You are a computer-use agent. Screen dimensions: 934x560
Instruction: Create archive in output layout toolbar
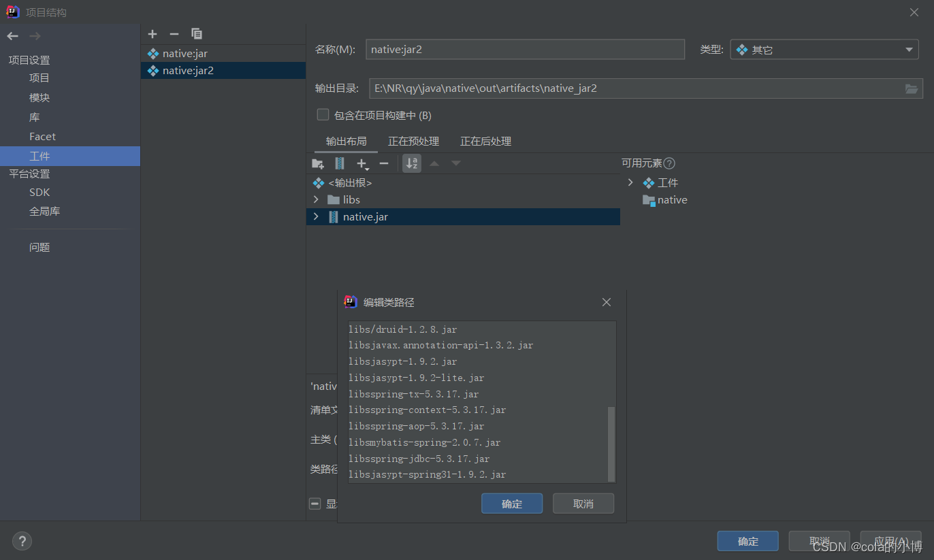(x=340, y=163)
